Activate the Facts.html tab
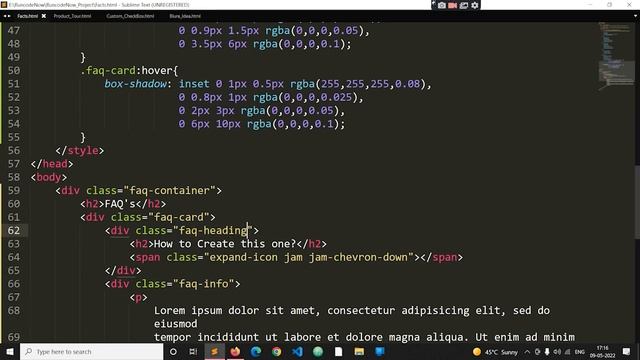The width and height of the screenshot is (640, 360). pos(27,16)
